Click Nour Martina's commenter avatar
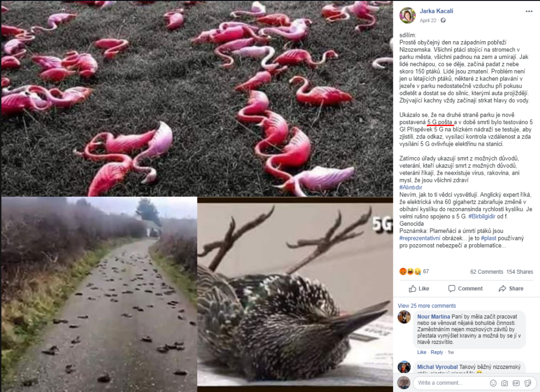 (405, 317)
